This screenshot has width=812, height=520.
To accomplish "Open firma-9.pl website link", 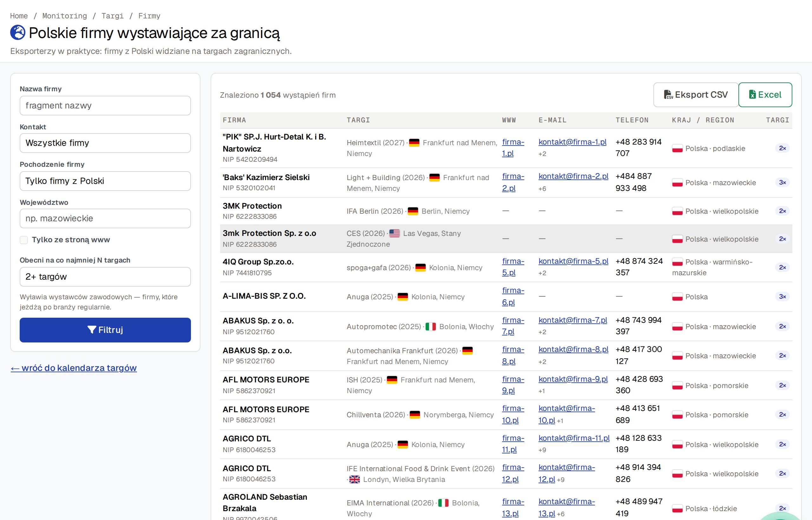I will (513, 385).
